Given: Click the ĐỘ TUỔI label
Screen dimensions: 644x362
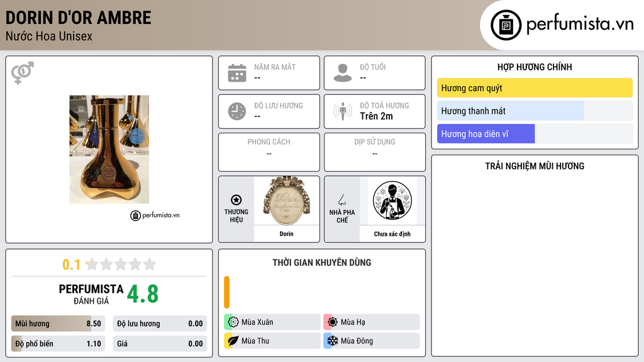Looking at the screenshot, I should click(x=373, y=67).
